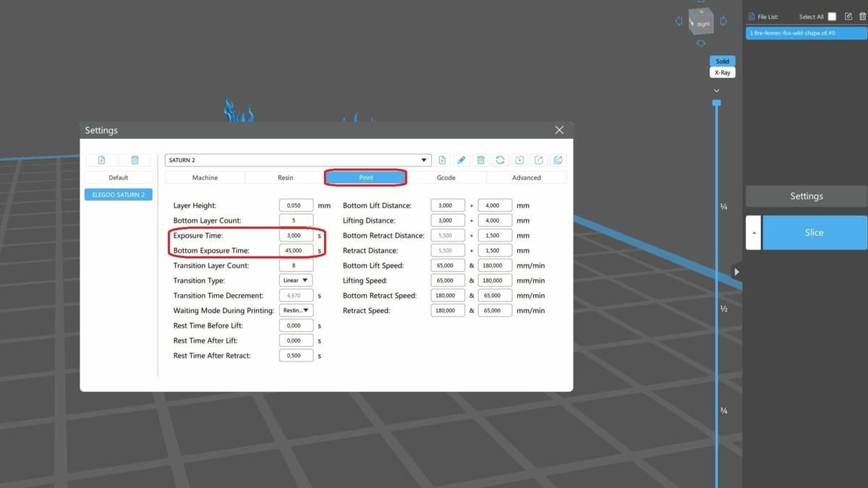Click the pencil icon to rename the SATURN 2 profile
This screenshot has width=868, height=488.
(461, 160)
